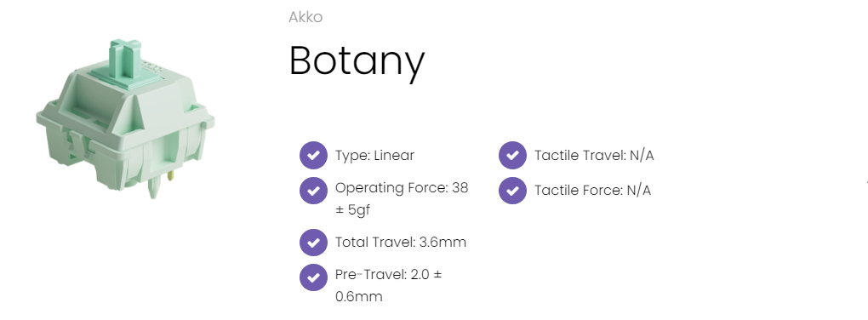Click the checkmark icon beside Total Travel
Viewport: 868px width, 320px height.
(313, 243)
